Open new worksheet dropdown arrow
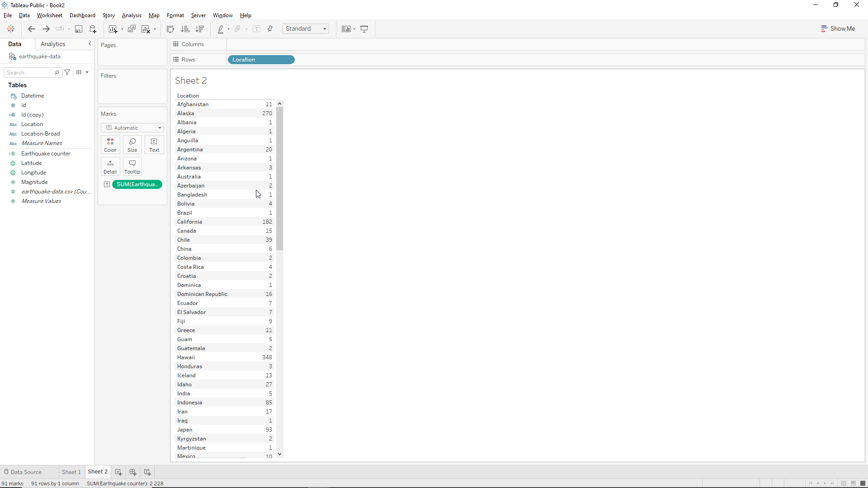Image resolution: width=868 pixels, height=488 pixels. (x=122, y=29)
